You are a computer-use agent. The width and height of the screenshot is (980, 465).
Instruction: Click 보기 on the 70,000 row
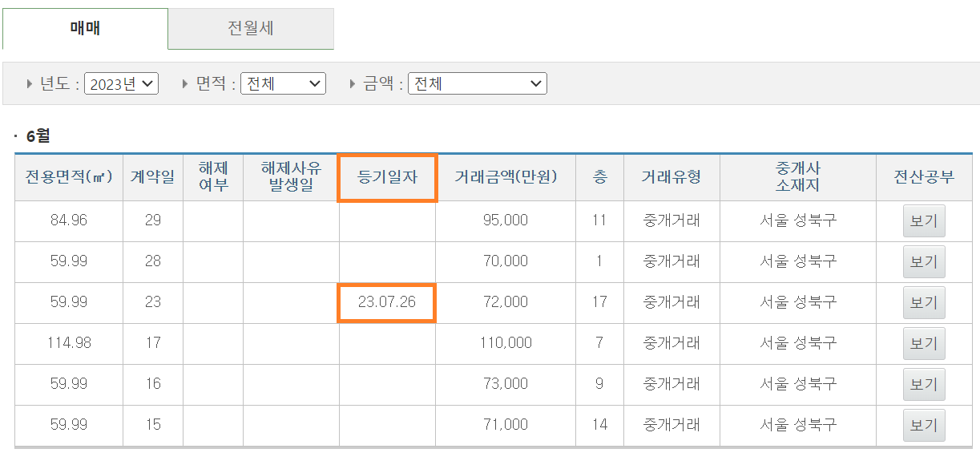point(923,261)
